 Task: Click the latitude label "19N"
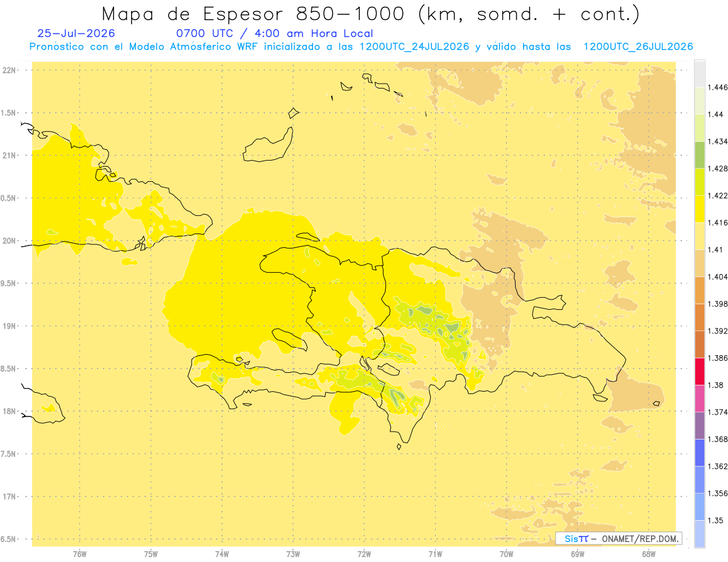[x=10, y=326]
